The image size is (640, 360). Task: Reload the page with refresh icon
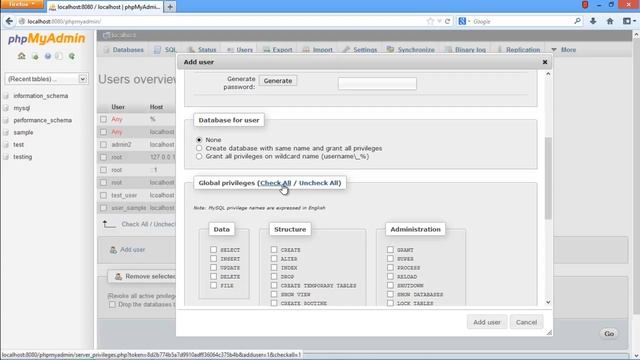[x=447, y=21]
